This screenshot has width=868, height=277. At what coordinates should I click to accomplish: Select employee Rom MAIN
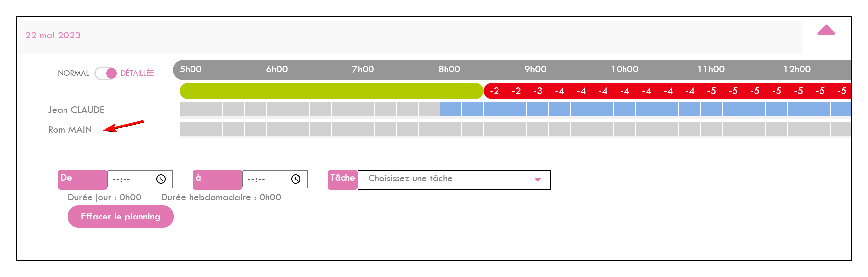[x=70, y=129]
